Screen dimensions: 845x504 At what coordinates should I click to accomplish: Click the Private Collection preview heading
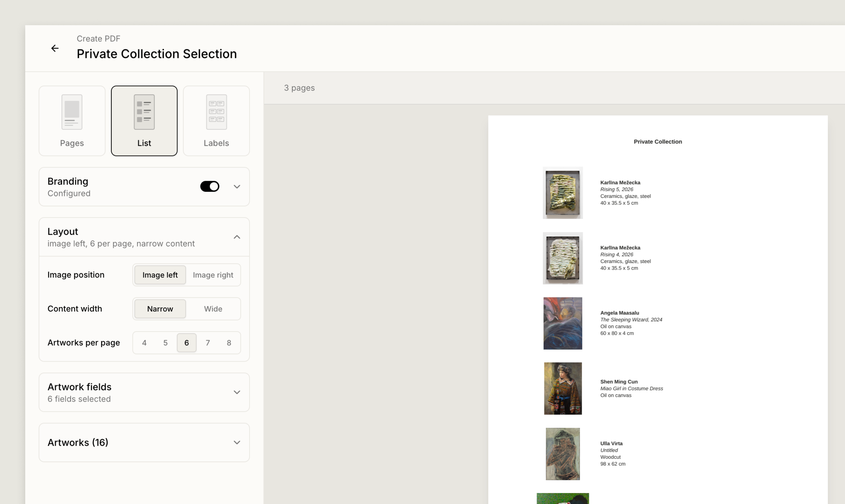pyautogui.click(x=658, y=142)
